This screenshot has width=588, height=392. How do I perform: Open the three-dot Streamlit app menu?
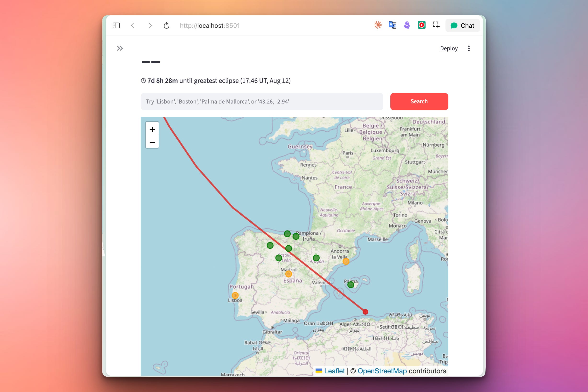[469, 48]
